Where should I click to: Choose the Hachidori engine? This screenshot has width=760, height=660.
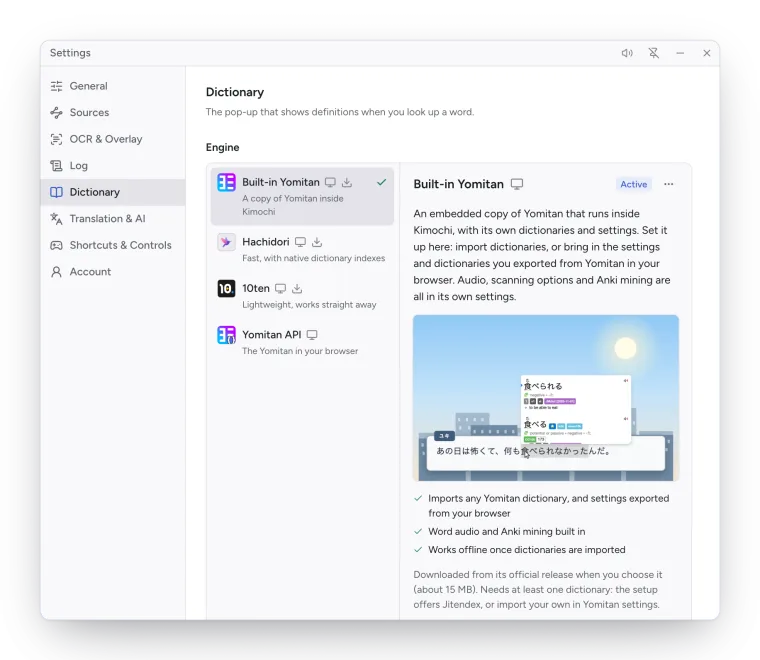point(302,249)
